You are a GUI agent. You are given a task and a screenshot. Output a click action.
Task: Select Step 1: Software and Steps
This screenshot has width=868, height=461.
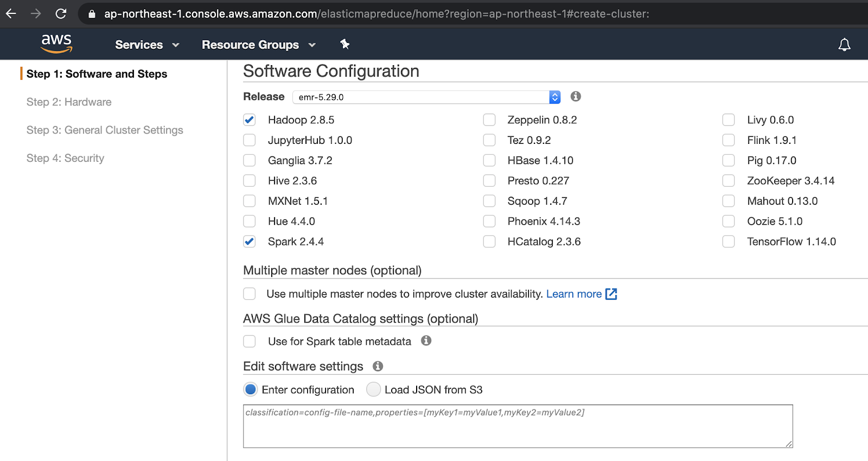click(x=97, y=74)
